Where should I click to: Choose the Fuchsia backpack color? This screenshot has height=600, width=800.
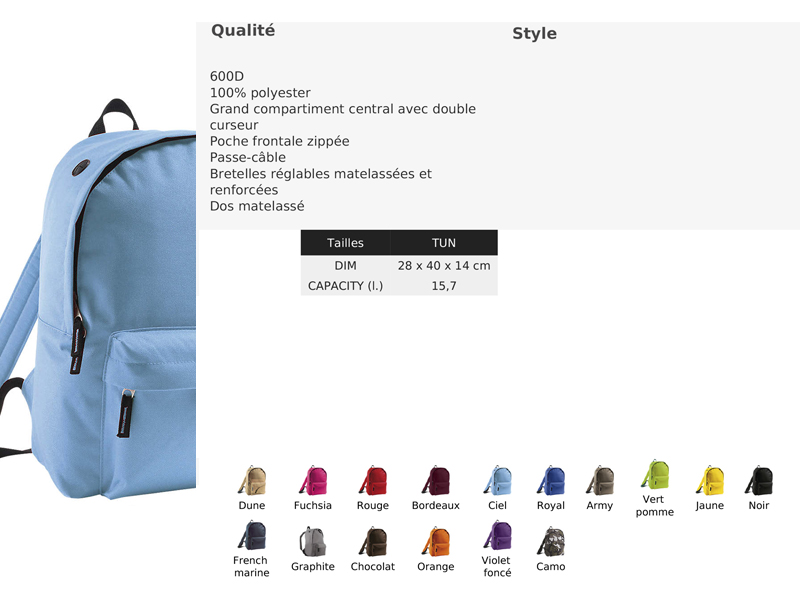313,480
